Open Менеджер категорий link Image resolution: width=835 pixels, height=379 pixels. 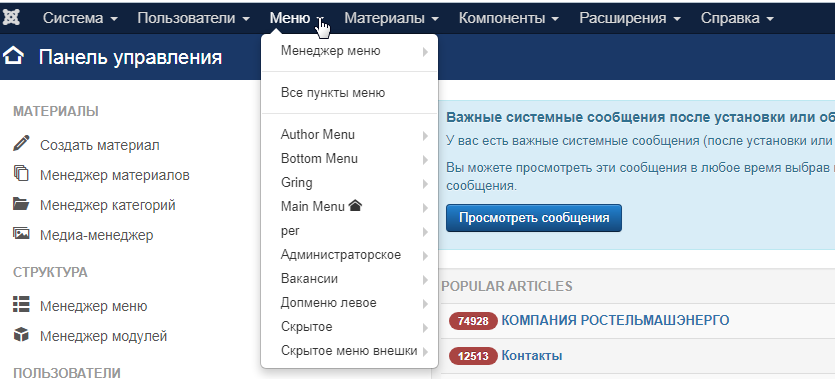pos(108,205)
